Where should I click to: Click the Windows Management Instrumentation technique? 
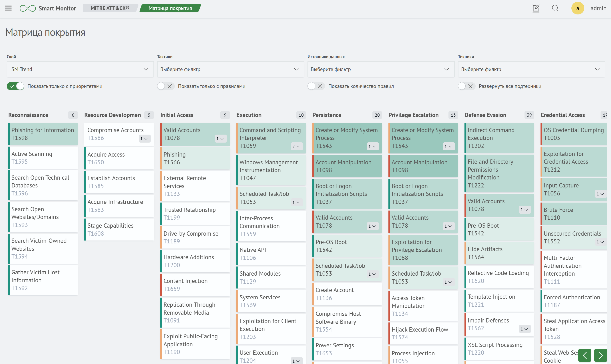tap(271, 170)
